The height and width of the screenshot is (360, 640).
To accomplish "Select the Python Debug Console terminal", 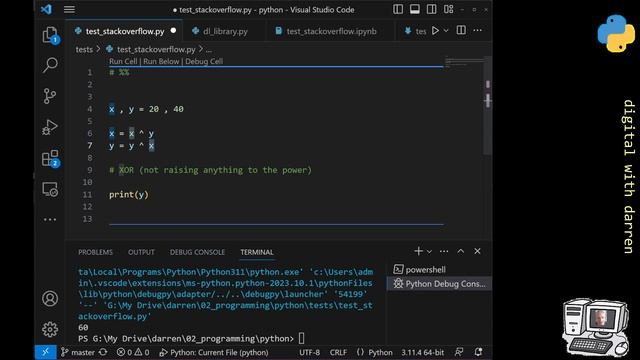I will pyautogui.click(x=439, y=284).
